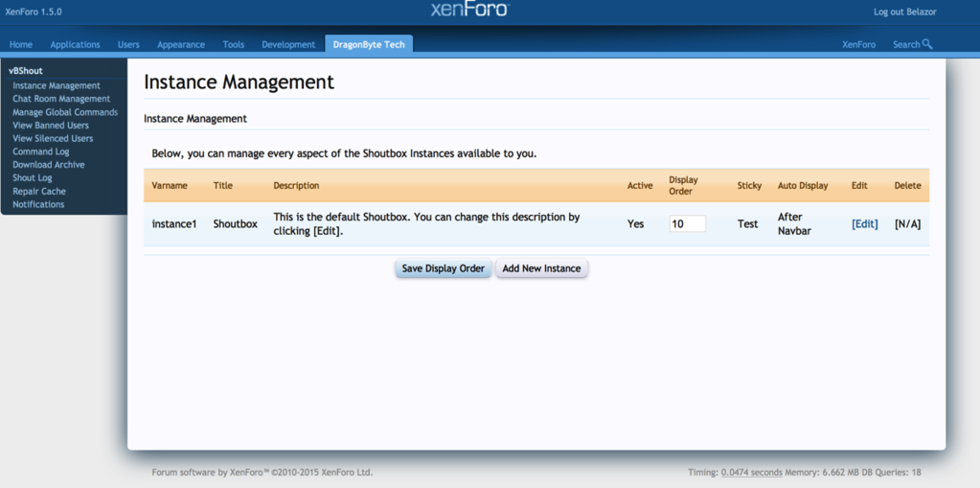The image size is (980, 488).
Task: Click the DragonByte Tech tab
Action: pos(369,44)
